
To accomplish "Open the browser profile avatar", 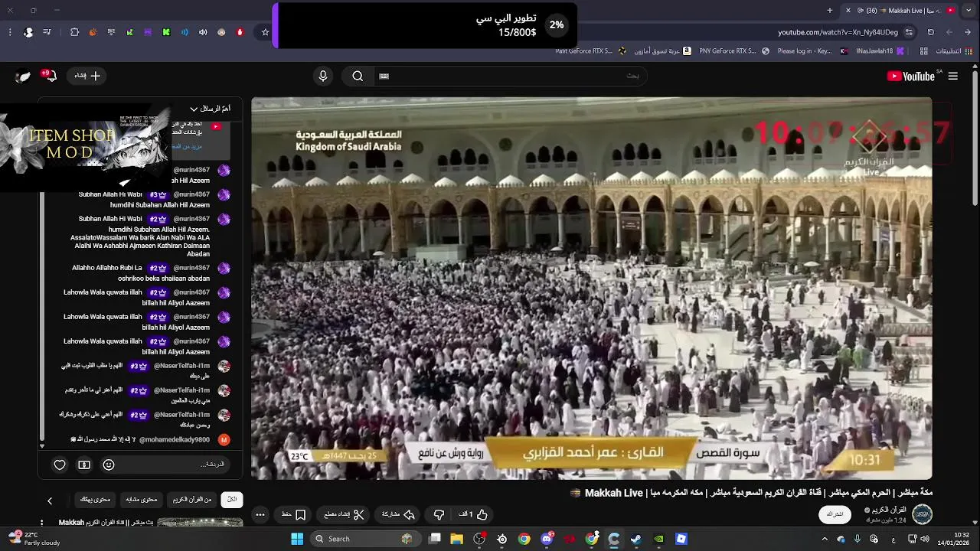I will (x=28, y=32).
